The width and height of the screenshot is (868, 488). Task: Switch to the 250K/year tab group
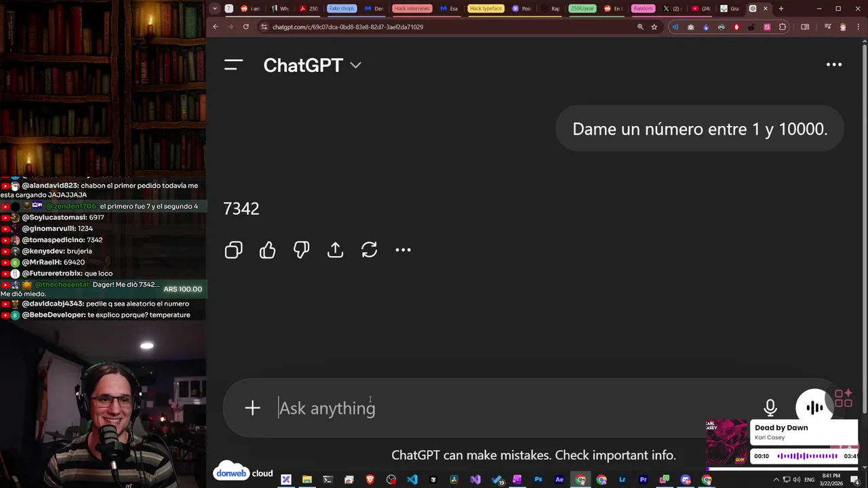(x=583, y=9)
